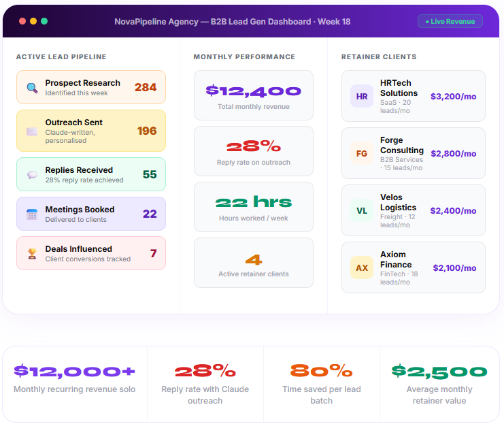Click the Active Lead Pipeline heading

coord(61,57)
